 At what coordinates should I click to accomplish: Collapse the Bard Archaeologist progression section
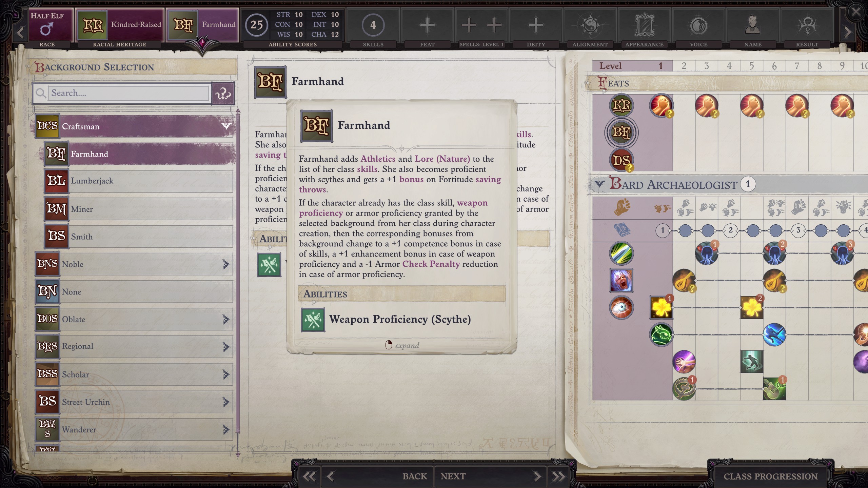coord(599,184)
